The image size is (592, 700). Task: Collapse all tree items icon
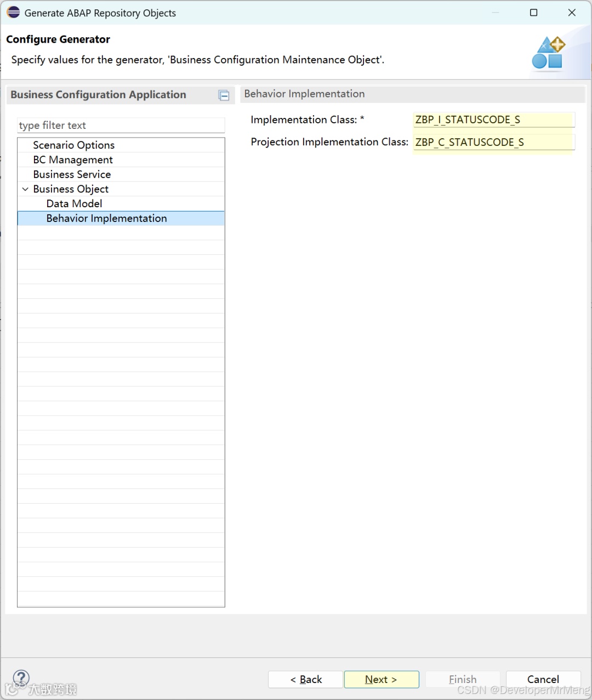click(x=224, y=95)
